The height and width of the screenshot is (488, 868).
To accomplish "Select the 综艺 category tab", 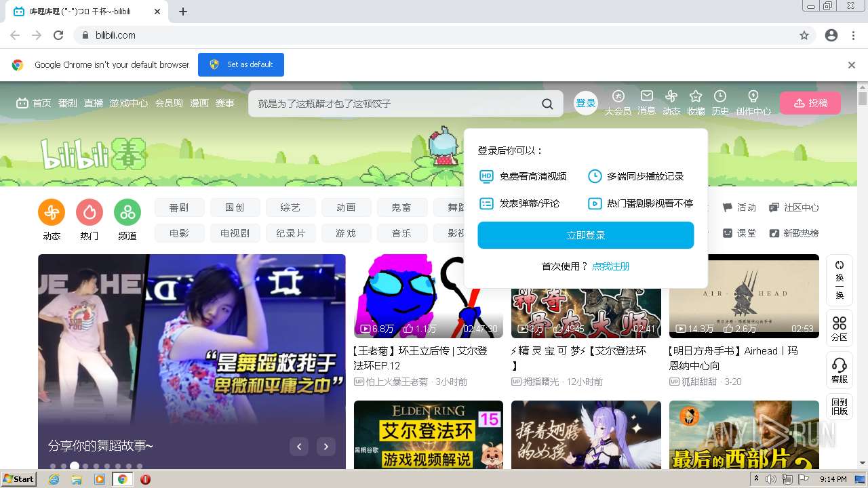I will coord(290,207).
